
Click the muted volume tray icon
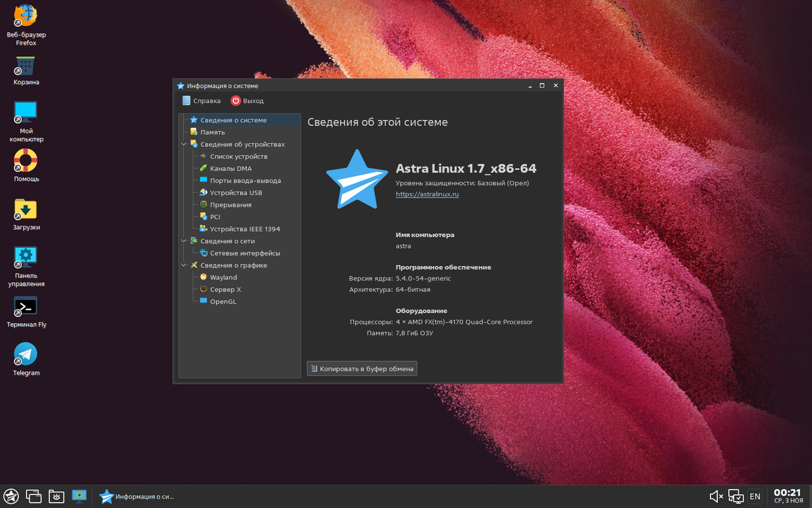click(x=716, y=496)
